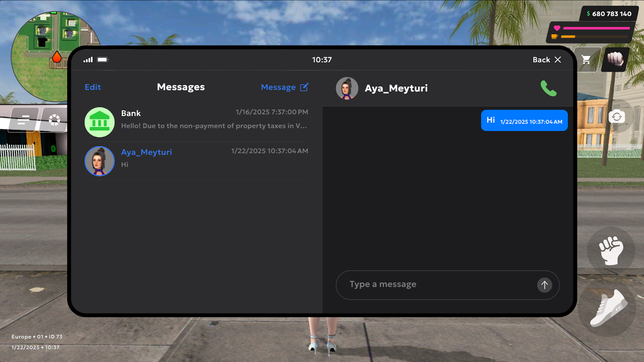
Task: Click the Aya_Meyturi chat header name
Action: (396, 88)
